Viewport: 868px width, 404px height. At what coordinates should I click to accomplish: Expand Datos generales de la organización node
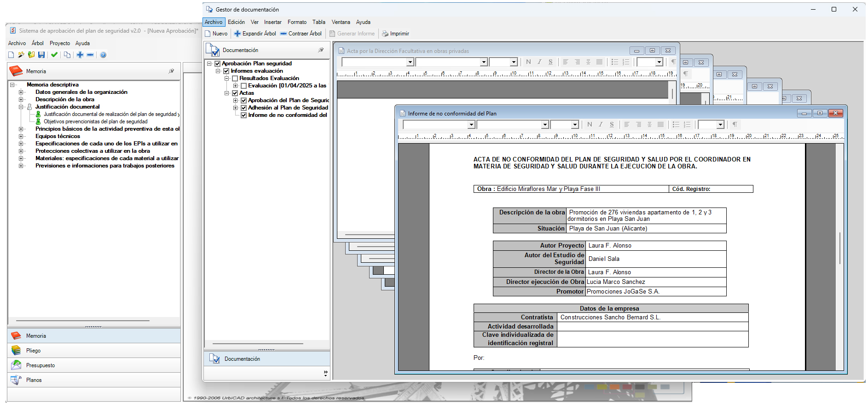[x=21, y=92]
